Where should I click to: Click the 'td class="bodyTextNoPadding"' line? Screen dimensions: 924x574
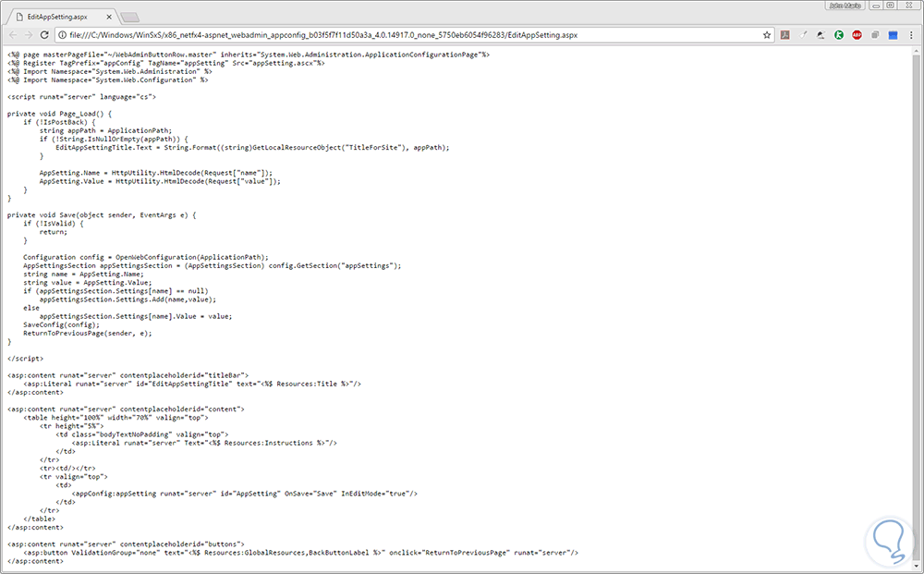point(142,434)
